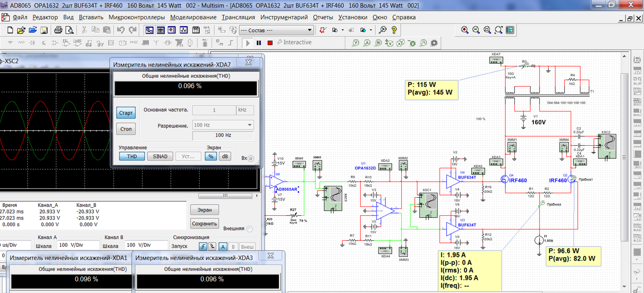Select rising edge trigger button
The width and height of the screenshot is (644, 293).
[203, 247]
